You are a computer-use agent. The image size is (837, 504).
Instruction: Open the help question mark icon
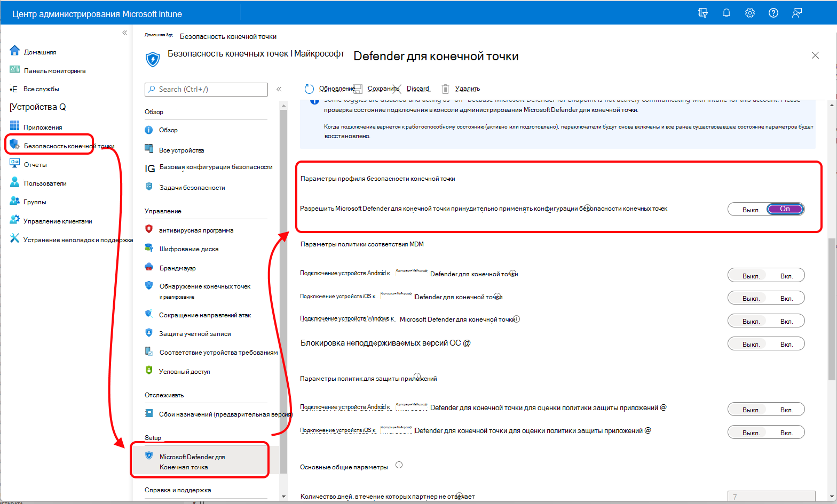click(773, 13)
